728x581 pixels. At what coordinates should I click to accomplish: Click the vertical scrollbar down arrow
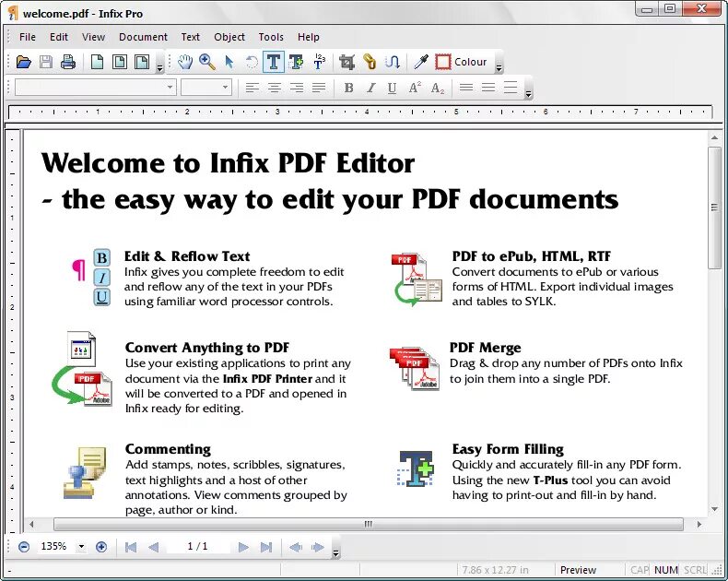point(714,509)
